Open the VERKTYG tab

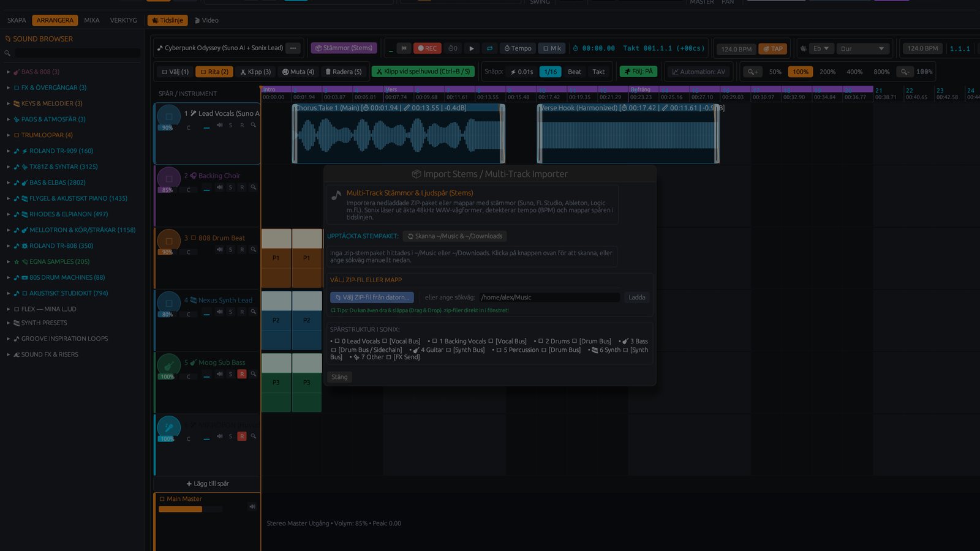123,20
